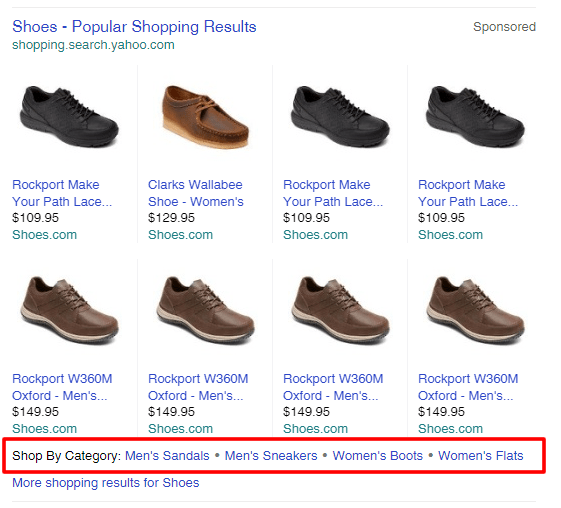Browse the Men's Sneakers category
561x508 pixels.
pos(271,456)
